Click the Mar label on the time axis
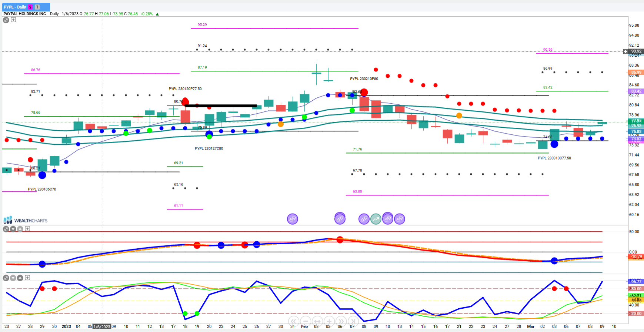644x332 pixels. pos(531,326)
